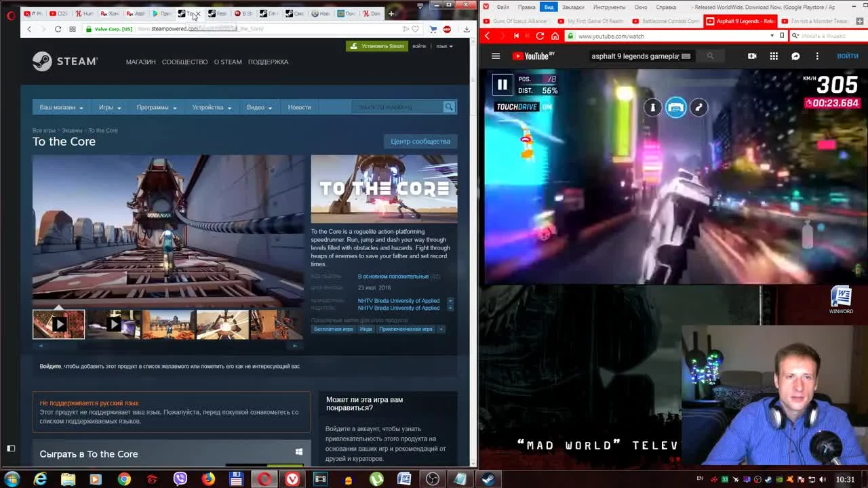The width and height of the screenshot is (868, 488).
Task: Open the 'Вид' menu in Vivaldi
Action: [549, 7]
